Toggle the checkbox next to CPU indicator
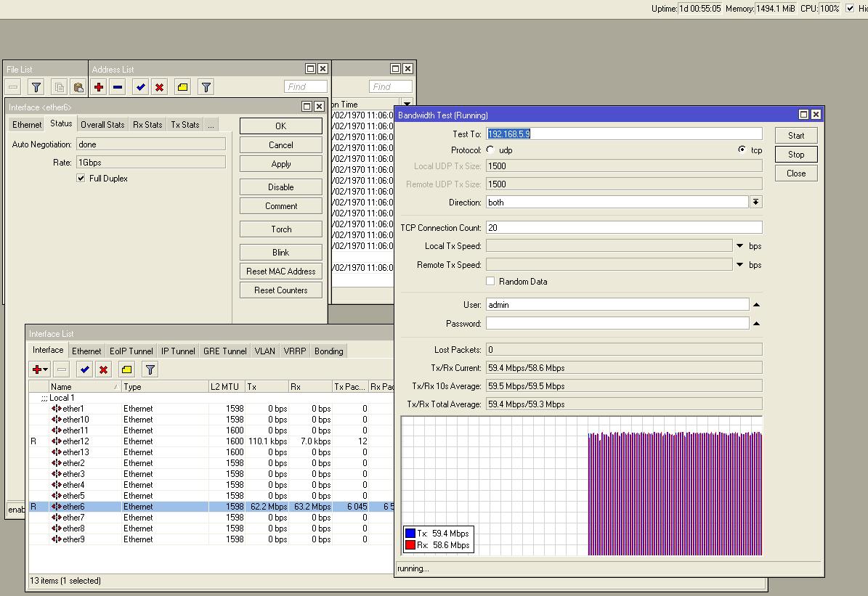 (851, 8)
